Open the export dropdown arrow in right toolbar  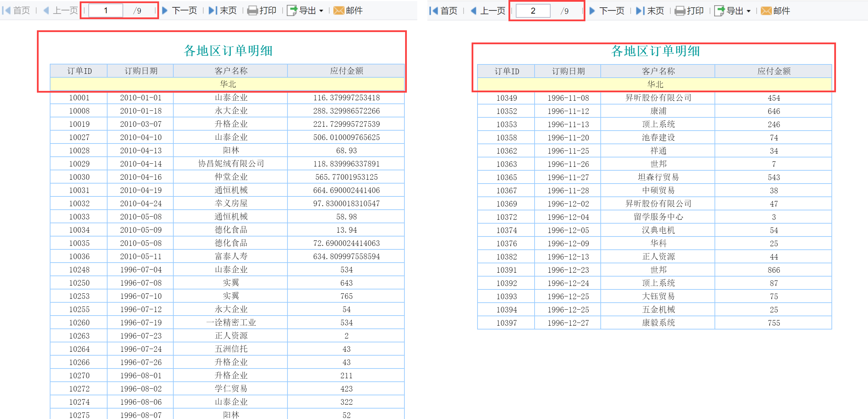pos(749,11)
